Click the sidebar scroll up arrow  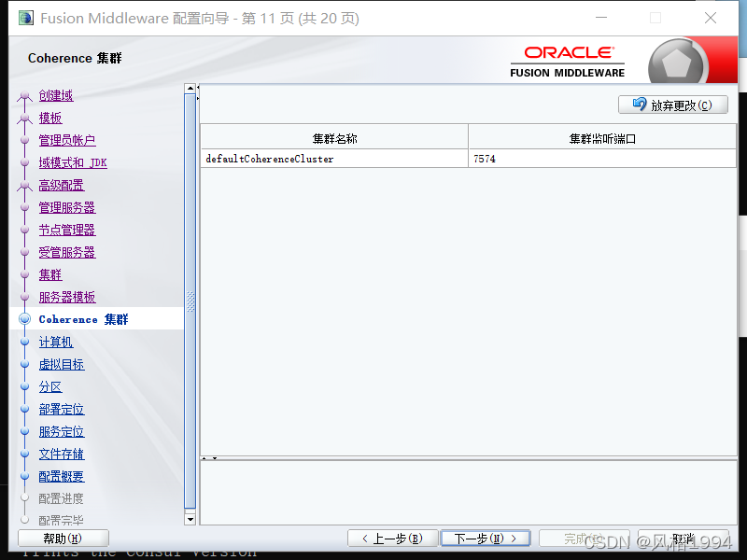[190, 89]
